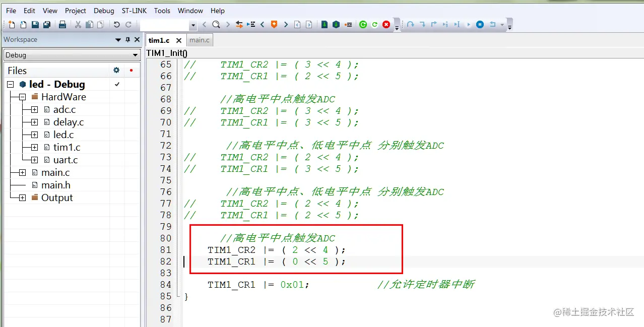Click Debug without Downloading icon
644x327 pixels.
point(336,24)
